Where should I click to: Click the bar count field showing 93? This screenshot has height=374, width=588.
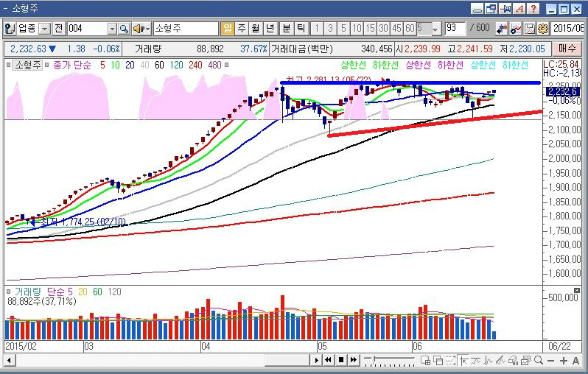pos(455,29)
